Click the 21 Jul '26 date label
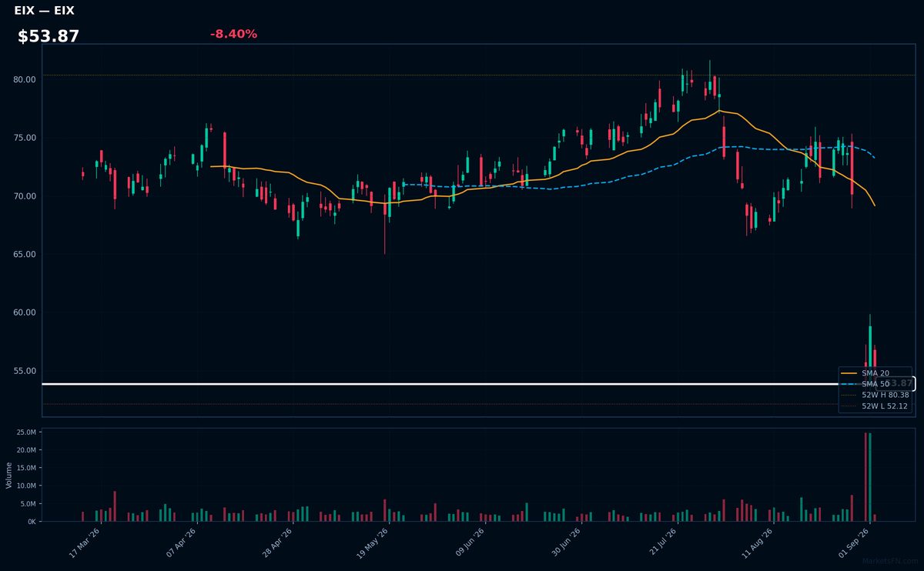 pyautogui.click(x=661, y=543)
